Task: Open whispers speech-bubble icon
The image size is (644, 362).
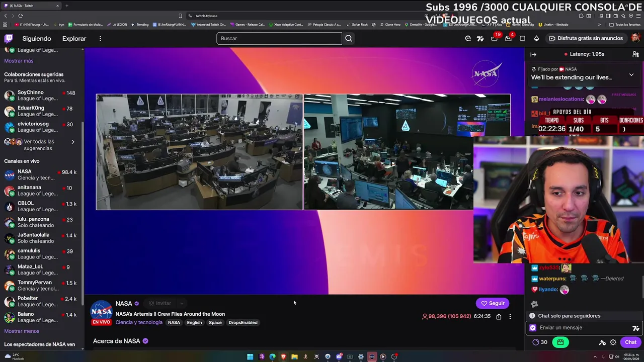Action: click(x=522, y=38)
